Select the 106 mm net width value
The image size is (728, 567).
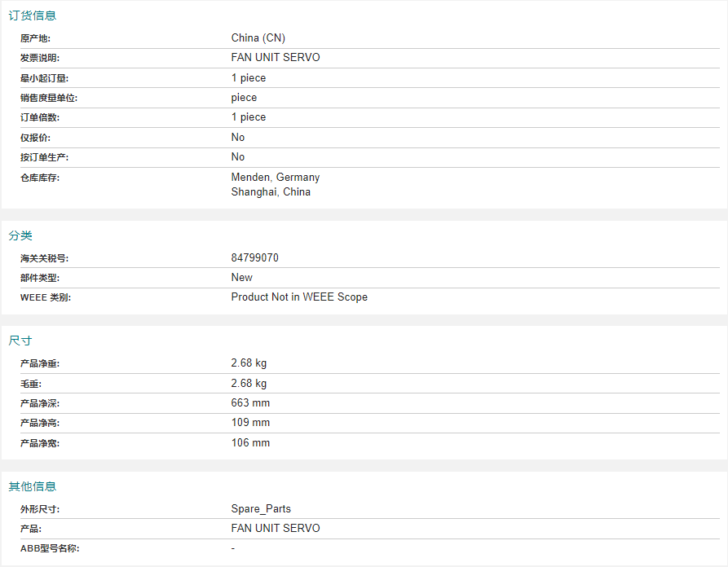(250, 442)
